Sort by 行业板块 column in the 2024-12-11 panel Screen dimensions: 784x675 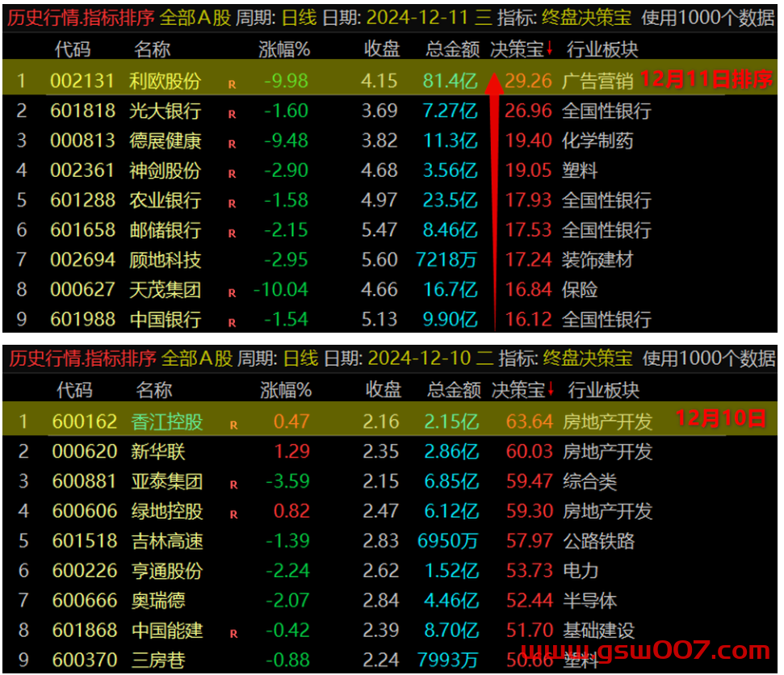pyautogui.click(x=602, y=49)
